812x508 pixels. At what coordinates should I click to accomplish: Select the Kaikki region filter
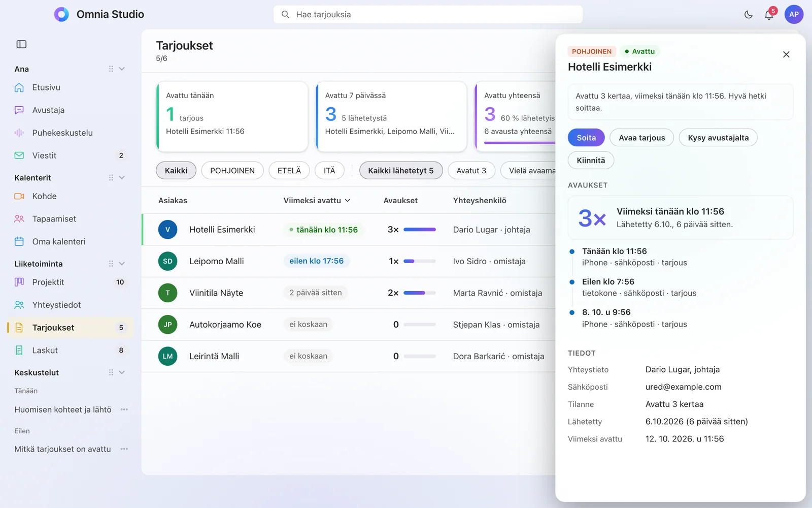click(x=176, y=171)
